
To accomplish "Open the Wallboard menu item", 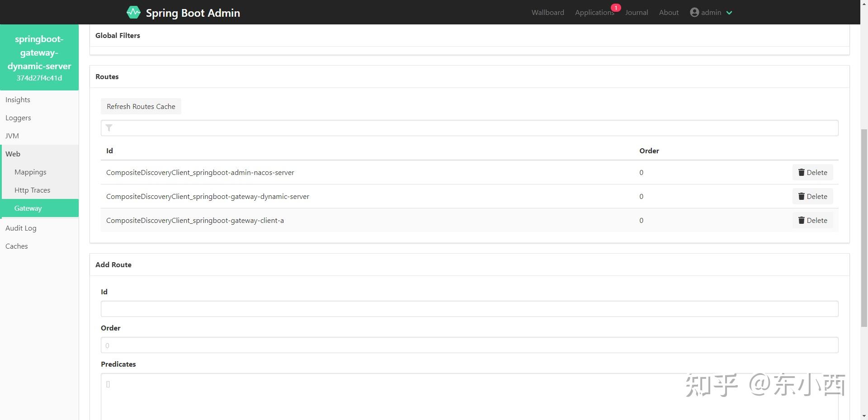I will pyautogui.click(x=547, y=12).
